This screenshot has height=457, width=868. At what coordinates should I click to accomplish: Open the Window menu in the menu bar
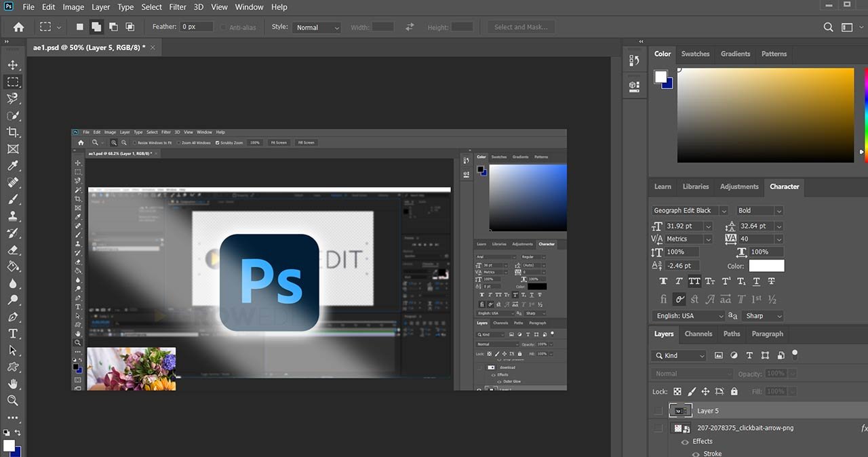click(x=249, y=7)
